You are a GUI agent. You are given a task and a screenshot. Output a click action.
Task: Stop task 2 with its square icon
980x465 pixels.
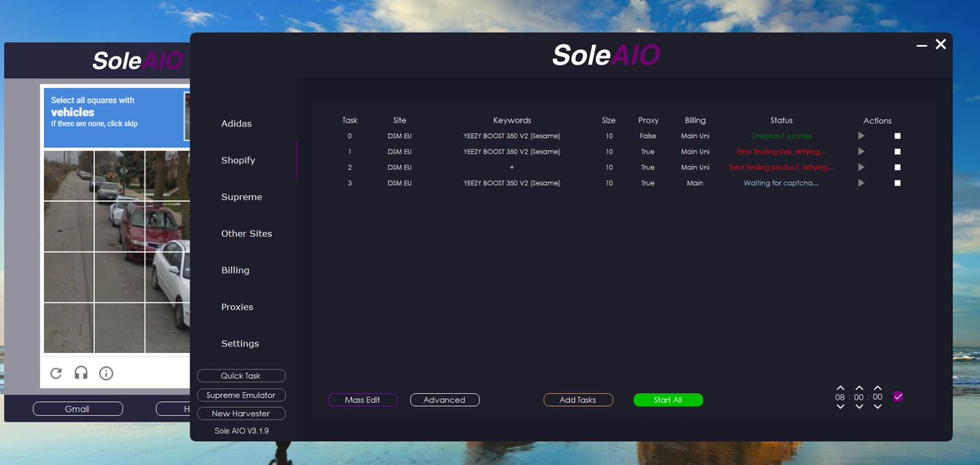pos(898,167)
